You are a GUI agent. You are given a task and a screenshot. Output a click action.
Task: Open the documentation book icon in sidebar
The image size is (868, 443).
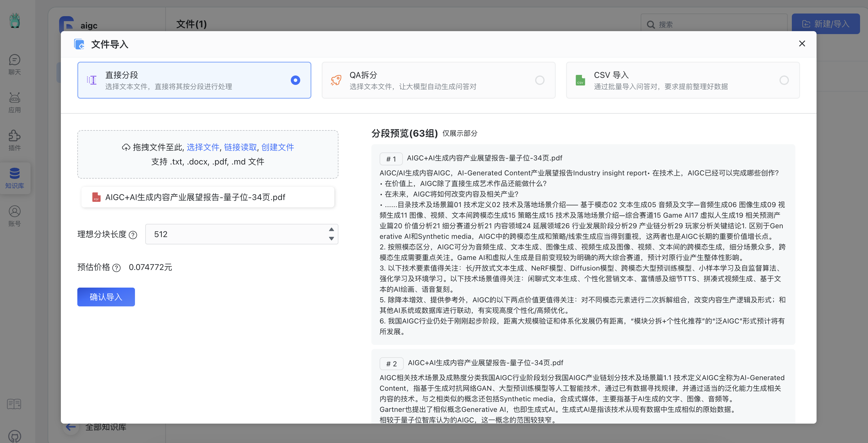coord(14,404)
